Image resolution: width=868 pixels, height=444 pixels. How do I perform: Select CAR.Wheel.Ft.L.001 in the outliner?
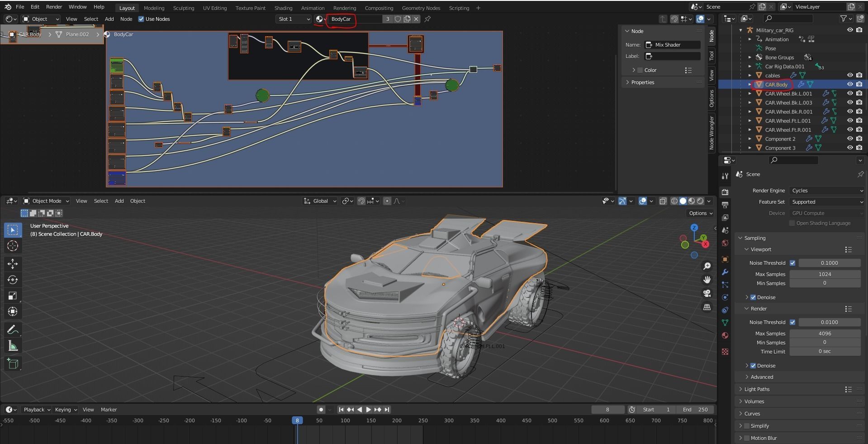click(788, 121)
